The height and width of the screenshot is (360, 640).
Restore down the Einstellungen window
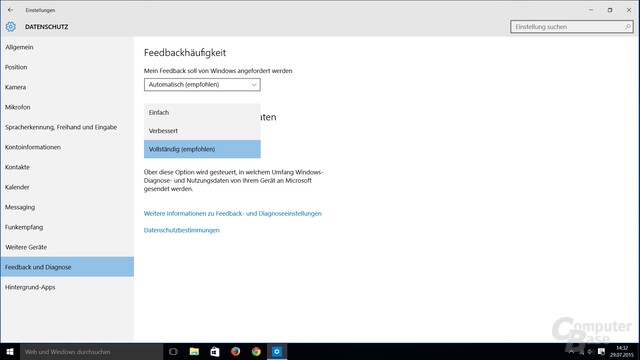(x=610, y=10)
